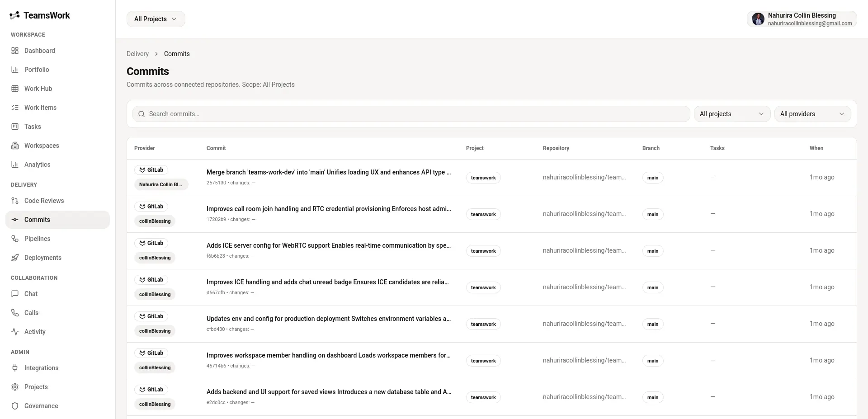Click teamswork tag on commit d667dfb row
The width and height of the screenshot is (868, 419).
click(483, 287)
